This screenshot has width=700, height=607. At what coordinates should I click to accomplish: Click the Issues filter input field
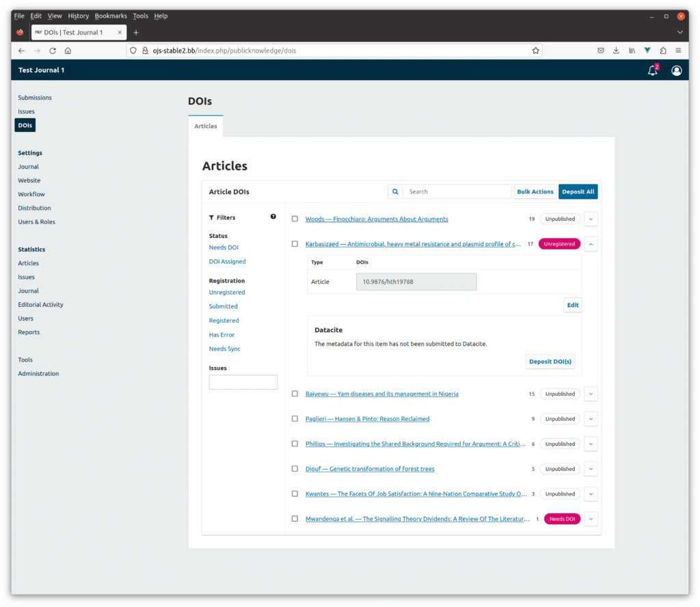243,382
